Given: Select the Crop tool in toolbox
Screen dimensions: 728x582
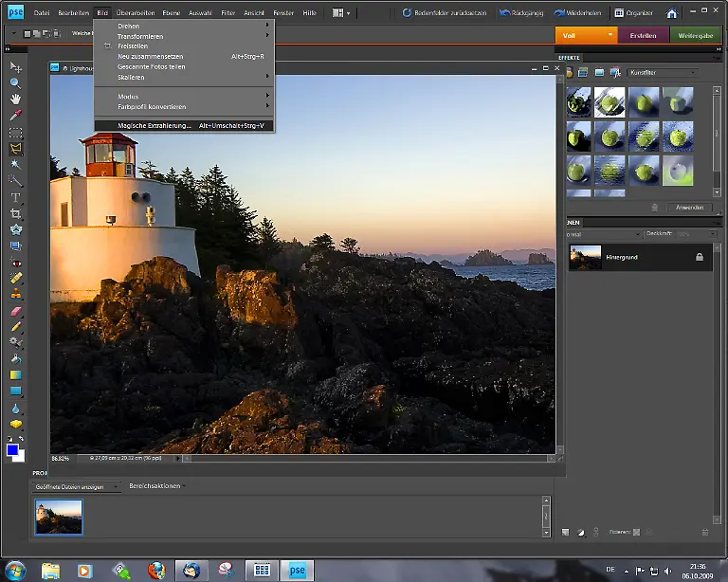Looking at the screenshot, I should pos(16,214).
